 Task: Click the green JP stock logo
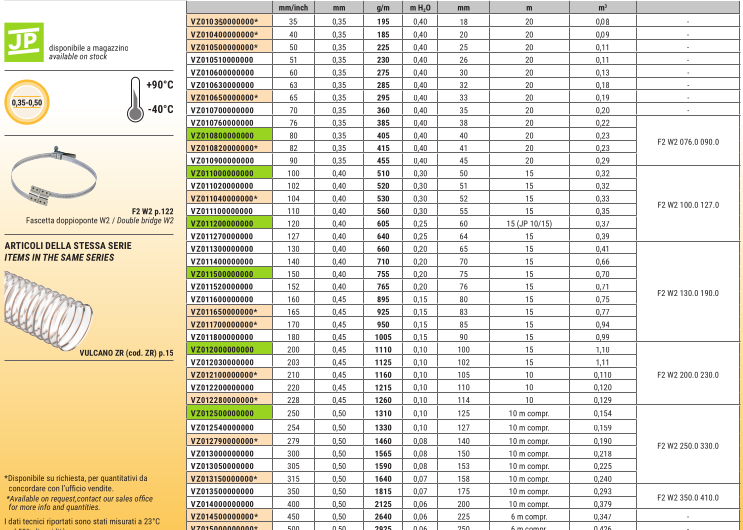tap(23, 45)
